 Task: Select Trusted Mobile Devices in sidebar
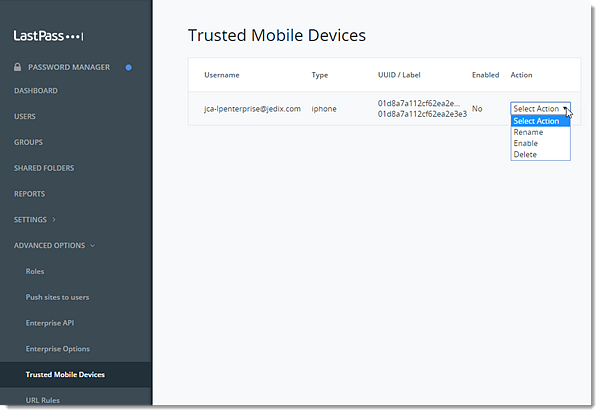pos(65,375)
